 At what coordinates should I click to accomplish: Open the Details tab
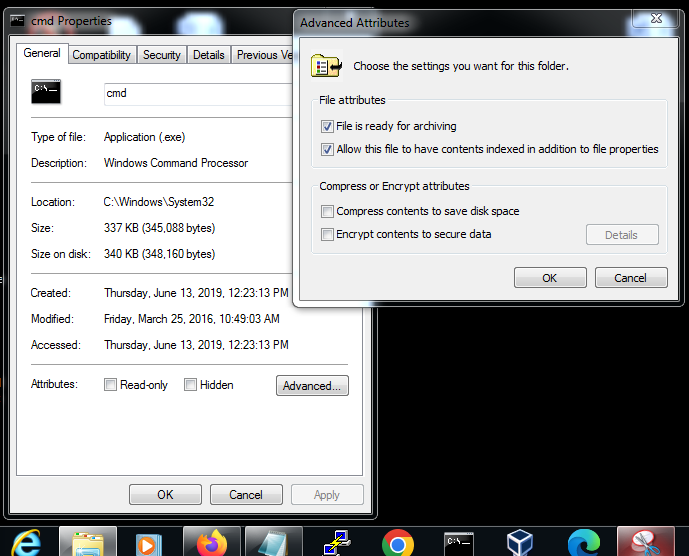[209, 55]
